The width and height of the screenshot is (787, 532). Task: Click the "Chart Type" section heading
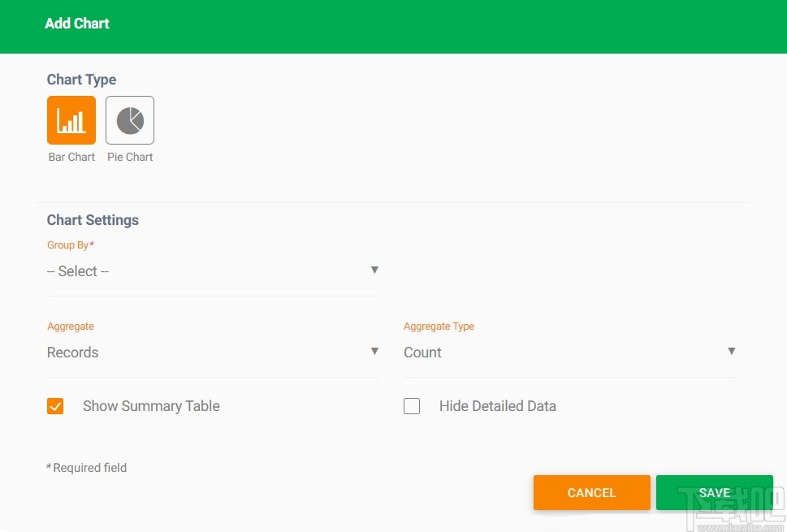pyautogui.click(x=81, y=80)
